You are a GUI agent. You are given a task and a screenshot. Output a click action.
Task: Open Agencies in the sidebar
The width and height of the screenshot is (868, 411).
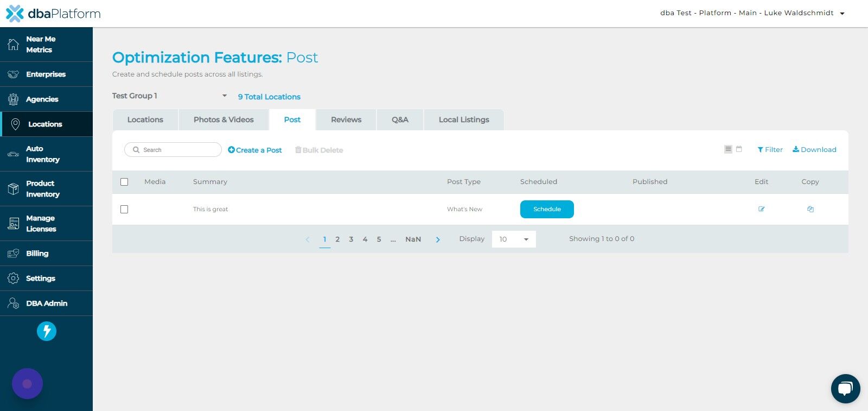(46, 99)
